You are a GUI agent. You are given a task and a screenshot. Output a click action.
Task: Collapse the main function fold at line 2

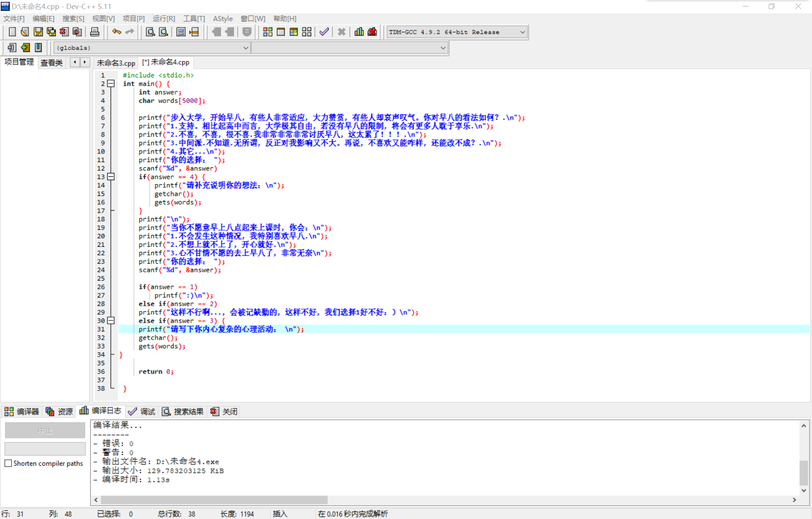[x=111, y=83]
